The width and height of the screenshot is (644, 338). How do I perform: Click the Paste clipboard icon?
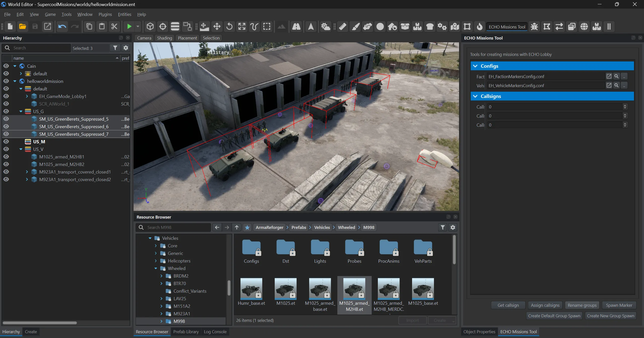(102, 26)
